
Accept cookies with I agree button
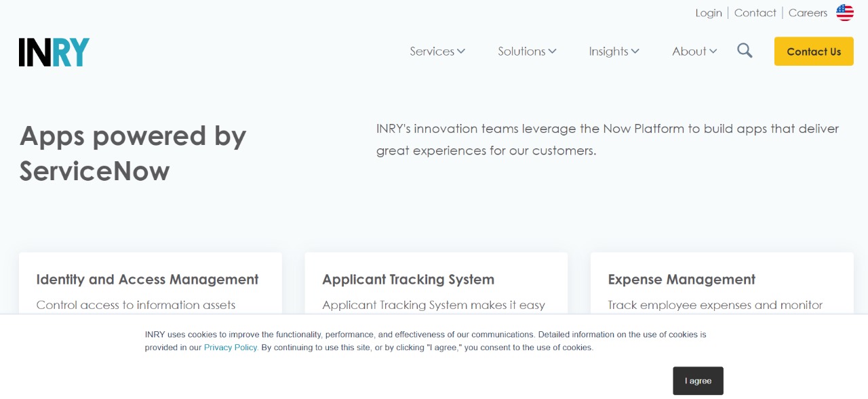698,381
